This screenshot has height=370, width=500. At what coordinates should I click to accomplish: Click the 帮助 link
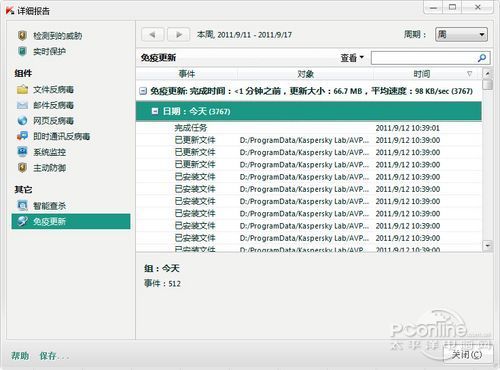pyautogui.click(x=20, y=356)
